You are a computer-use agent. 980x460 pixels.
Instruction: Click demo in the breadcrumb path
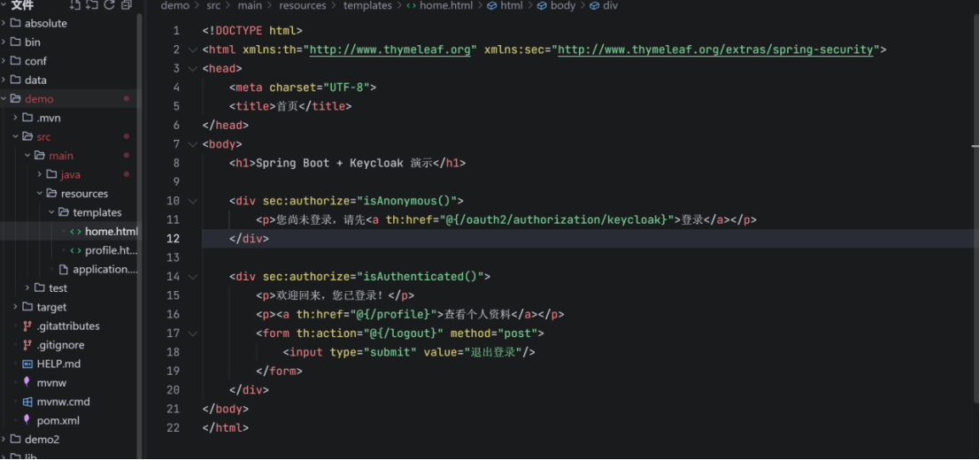(175, 5)
